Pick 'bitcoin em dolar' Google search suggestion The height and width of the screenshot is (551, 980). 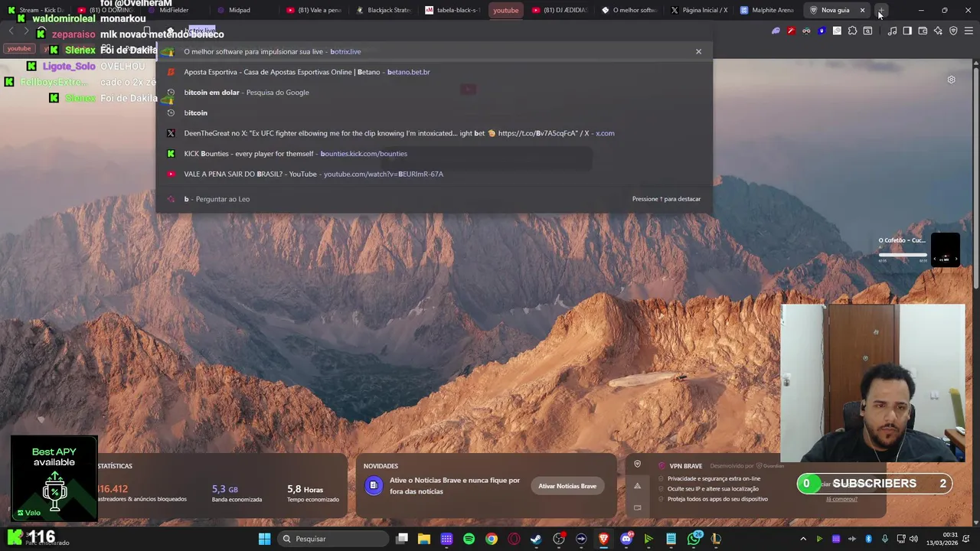(x=434, y=92)
